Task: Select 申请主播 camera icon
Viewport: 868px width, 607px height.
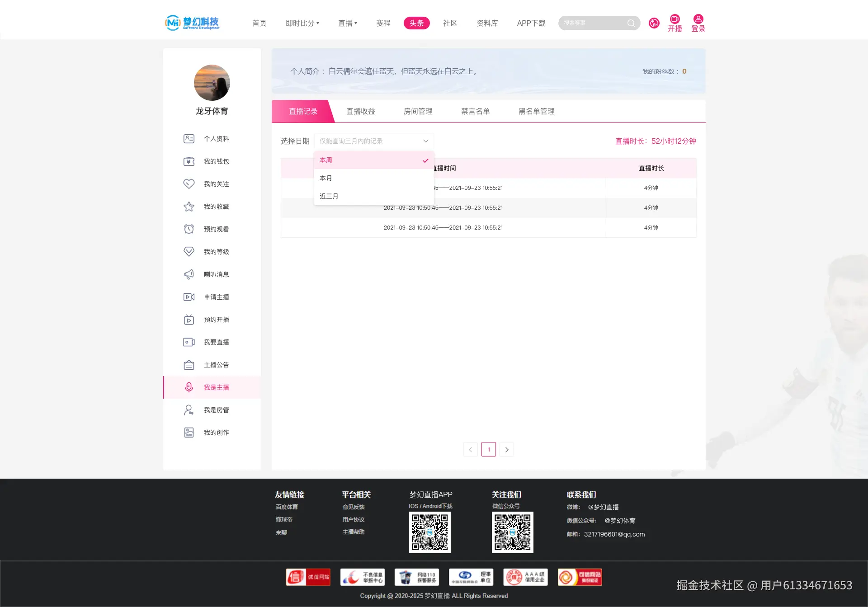Action: (189, 297)
